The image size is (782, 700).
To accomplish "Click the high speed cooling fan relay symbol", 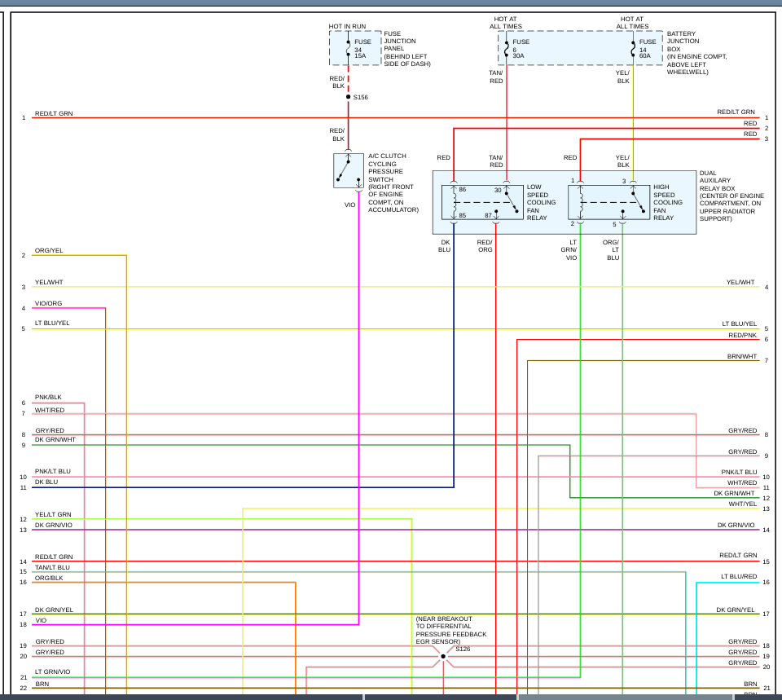I will click(x=608, y=202).
